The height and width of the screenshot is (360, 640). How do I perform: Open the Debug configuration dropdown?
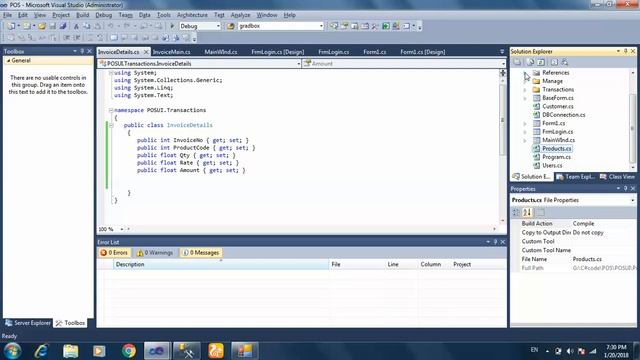coord(218,26)
